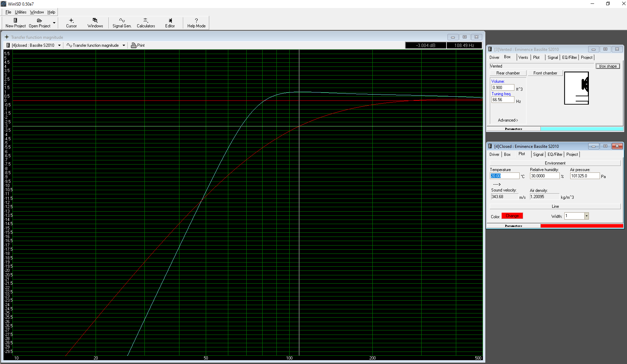Select Project tab in Closed project window
The image size is (627, 364).
coord(572,154)
